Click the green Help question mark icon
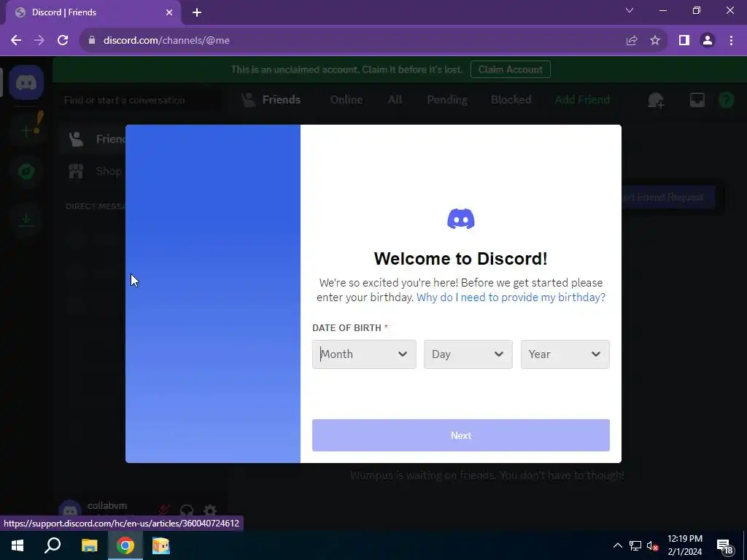This screenshot has width=747, height=560. (x=726, y=100)
